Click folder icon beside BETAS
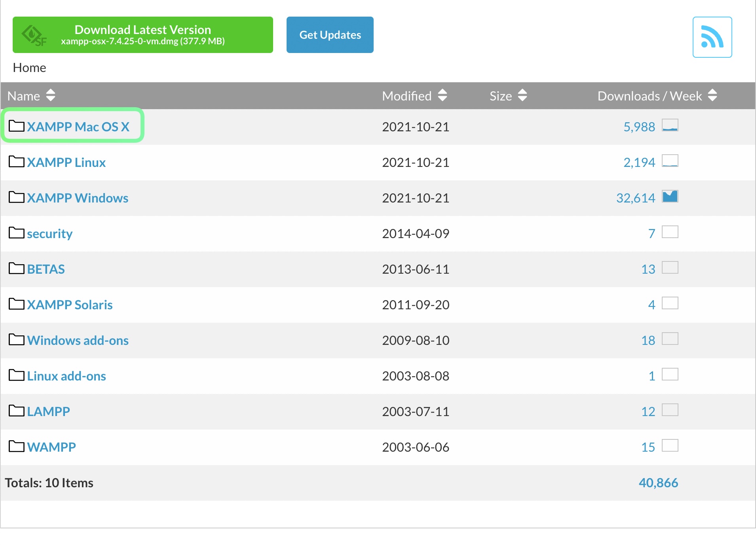The width and height of the screenshot is (756, 545). 17,268
